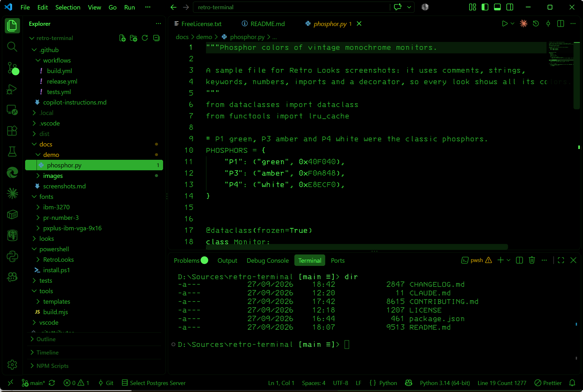Screen dimensions: 583x392
Task: Maximize the terminal panel size
Action: pyautogui.click(x=561, y=260)
